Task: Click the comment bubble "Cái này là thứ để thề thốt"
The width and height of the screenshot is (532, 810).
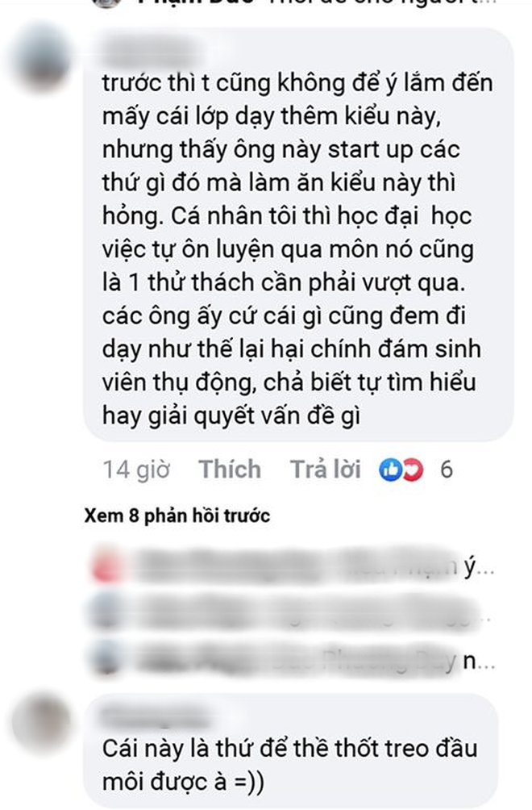Action: click(x=290, y=751)
